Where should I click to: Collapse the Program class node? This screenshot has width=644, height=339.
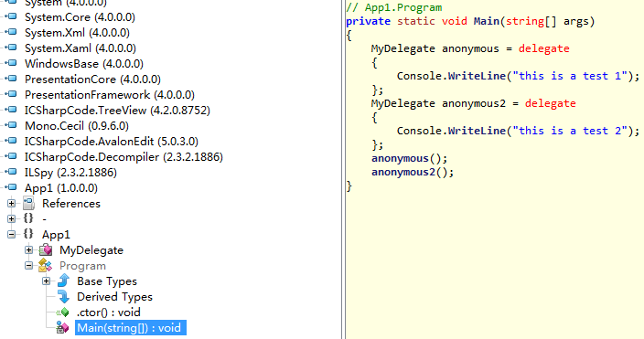point(28,266)
